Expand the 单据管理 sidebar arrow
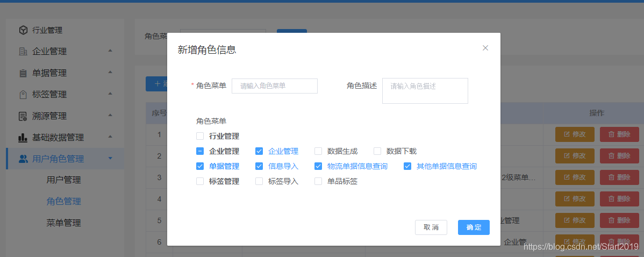This screenshot has height=257, width=644. [110, 72]
